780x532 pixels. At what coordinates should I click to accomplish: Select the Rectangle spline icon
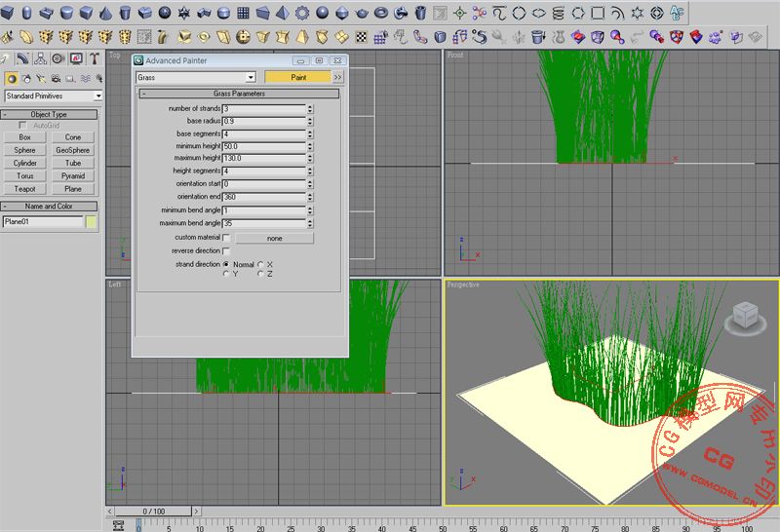coord(598,13)
